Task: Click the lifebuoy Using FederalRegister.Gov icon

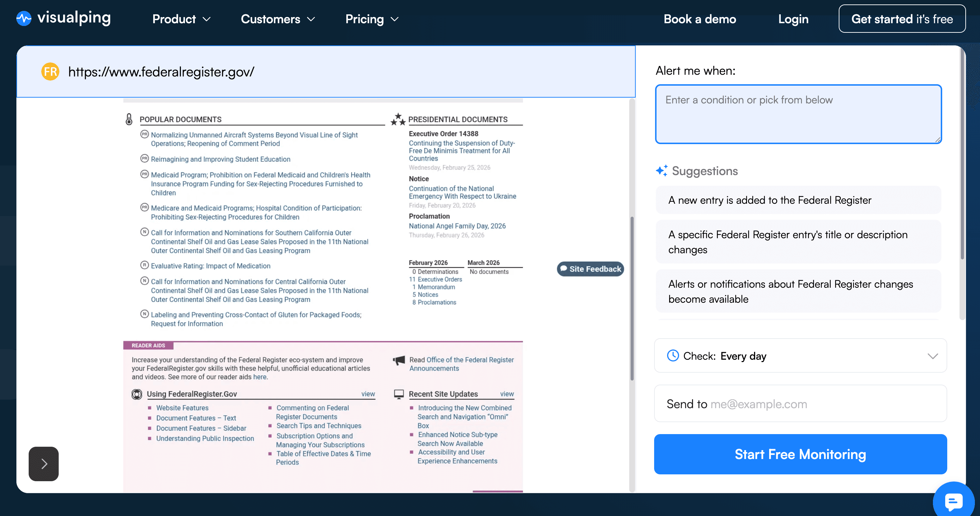Action: click(x=137, y=394)
